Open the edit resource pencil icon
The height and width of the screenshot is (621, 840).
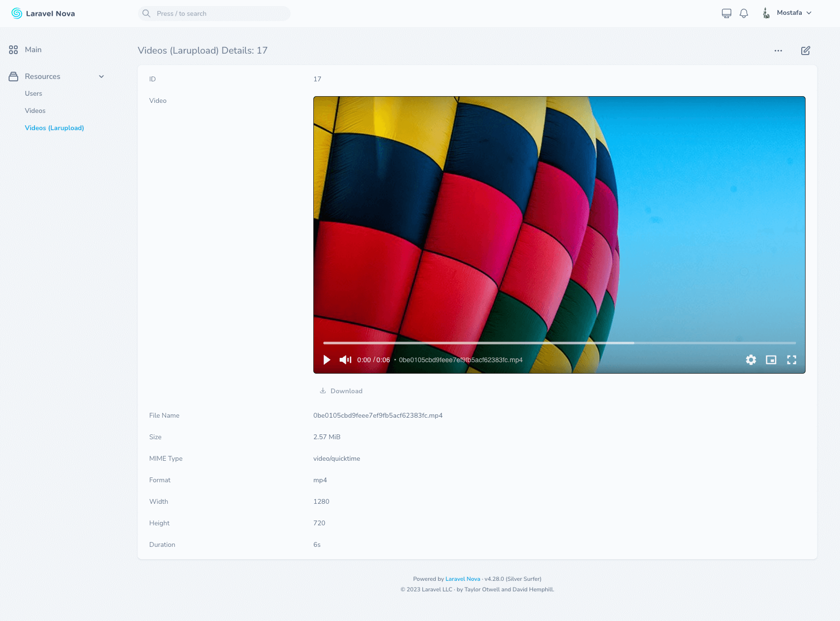[x=806, y=51]
